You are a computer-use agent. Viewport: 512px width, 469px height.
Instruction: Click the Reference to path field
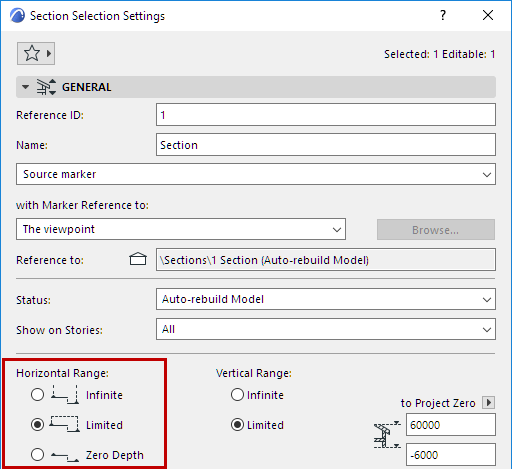tap(326, 260)
